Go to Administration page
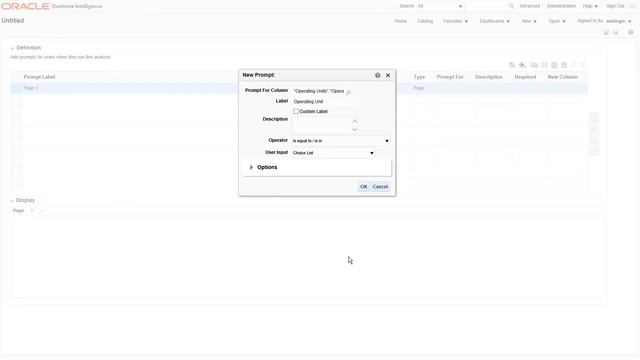 [561, 6]
